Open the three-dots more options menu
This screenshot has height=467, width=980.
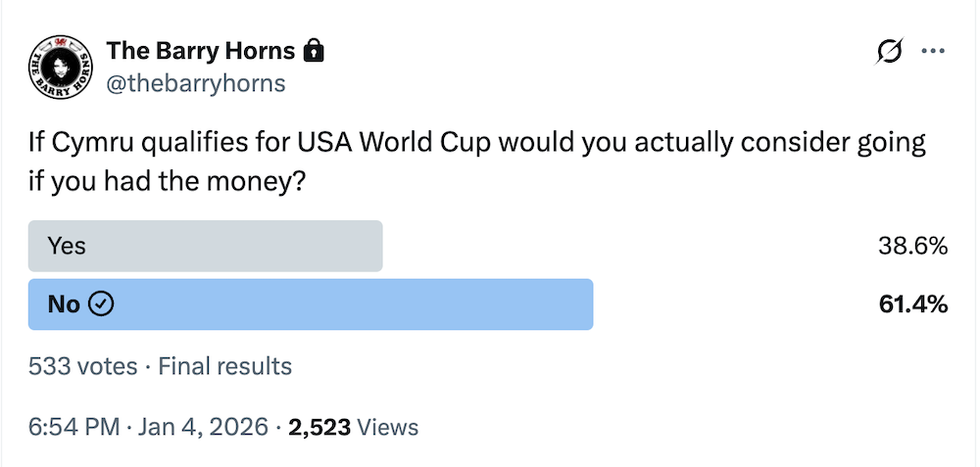(932, 51)
